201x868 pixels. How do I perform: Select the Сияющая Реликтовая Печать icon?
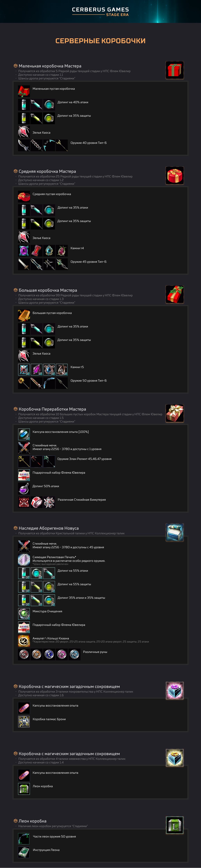(x=24, y=559)
